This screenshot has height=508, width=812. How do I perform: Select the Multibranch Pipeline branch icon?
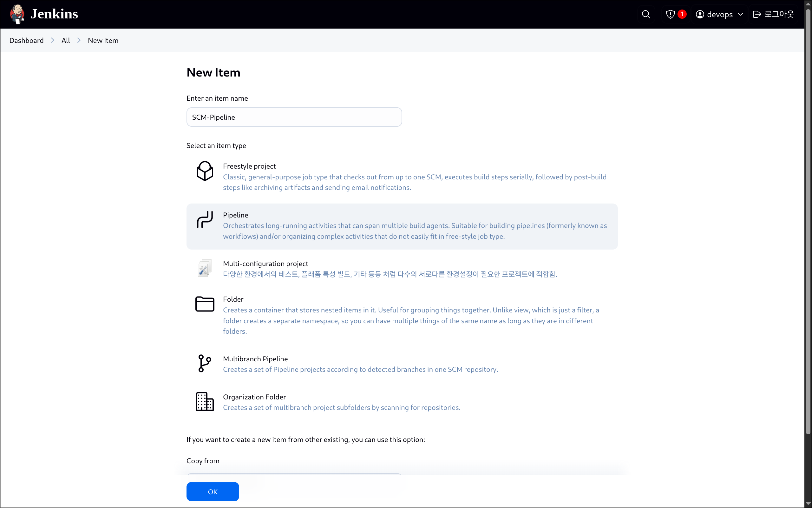[x=205, y=363]
